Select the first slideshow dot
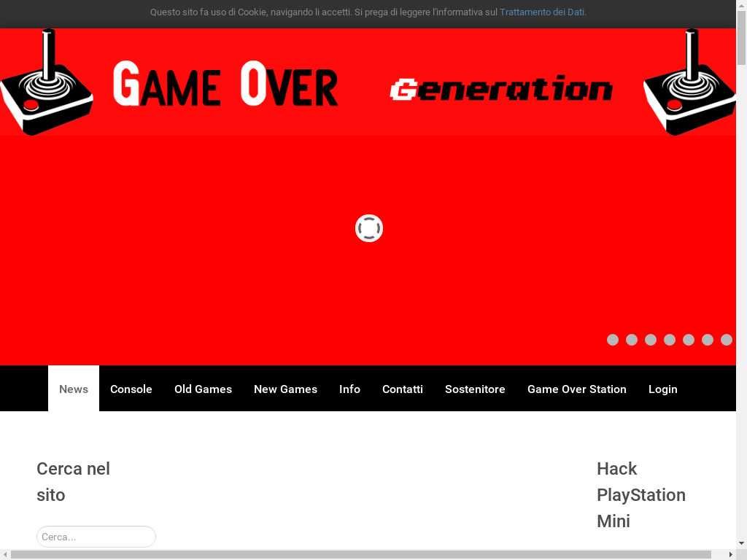747x560 pixels. (613, 340)
